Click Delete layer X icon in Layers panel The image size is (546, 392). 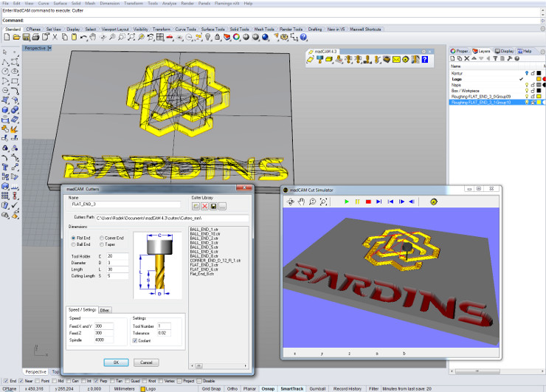467,58
